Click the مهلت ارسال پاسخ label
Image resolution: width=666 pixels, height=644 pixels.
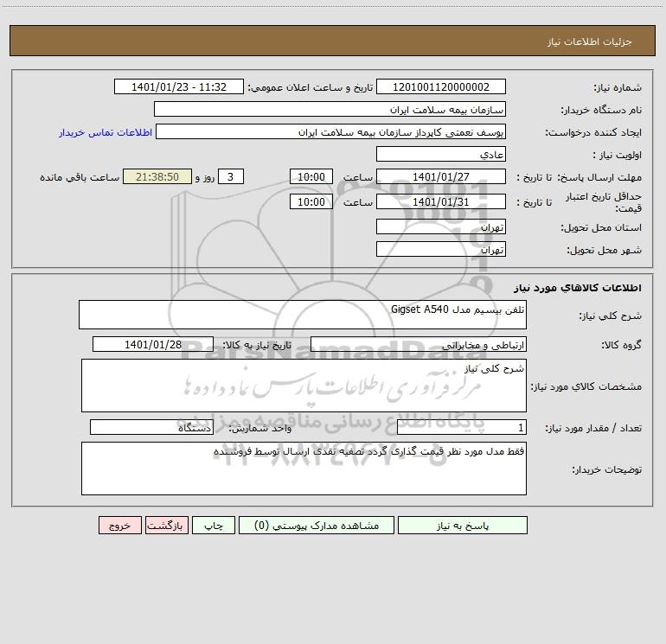[x=599, y=177]
